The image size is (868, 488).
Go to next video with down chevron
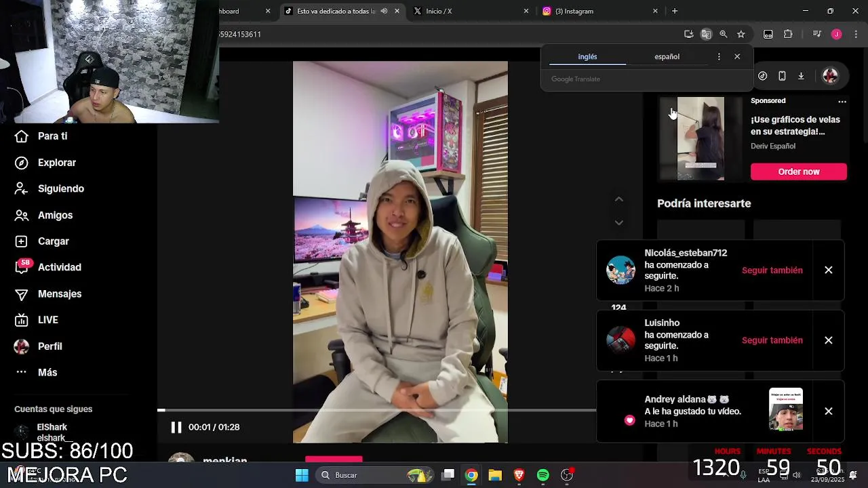618,222
